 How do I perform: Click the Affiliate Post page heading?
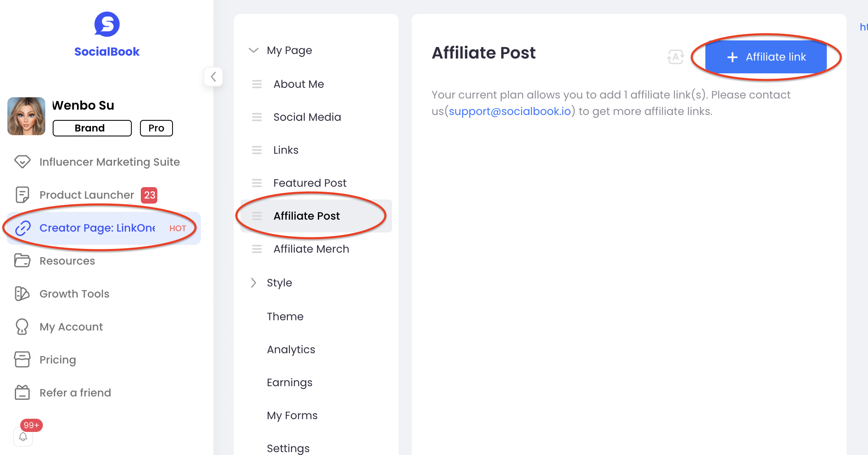(484, 53)
